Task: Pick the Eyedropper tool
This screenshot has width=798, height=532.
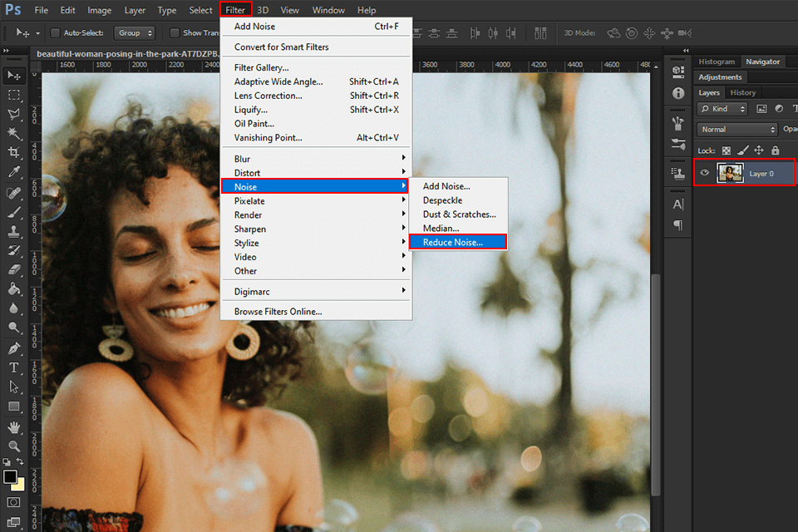Action: (x=14, y=173)
